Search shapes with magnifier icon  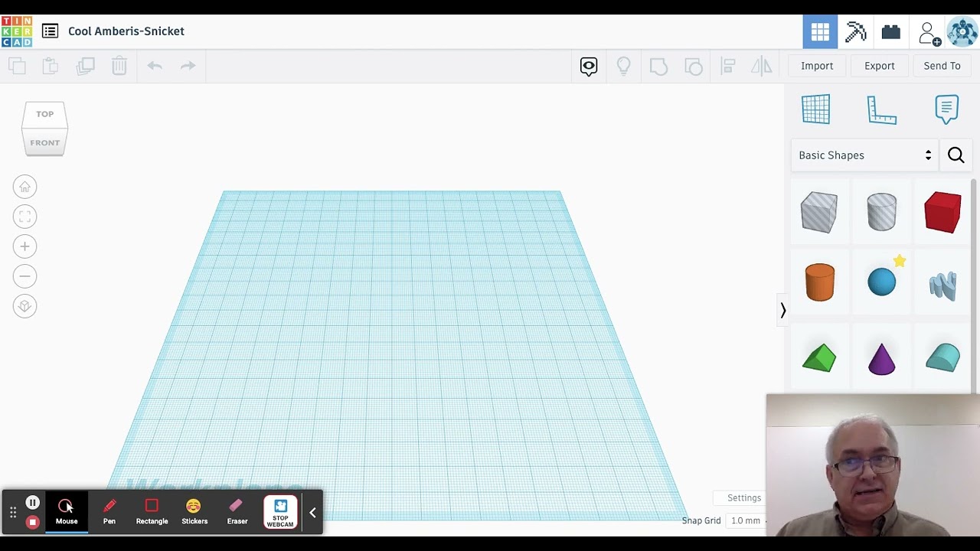click(x=955, y=155)
